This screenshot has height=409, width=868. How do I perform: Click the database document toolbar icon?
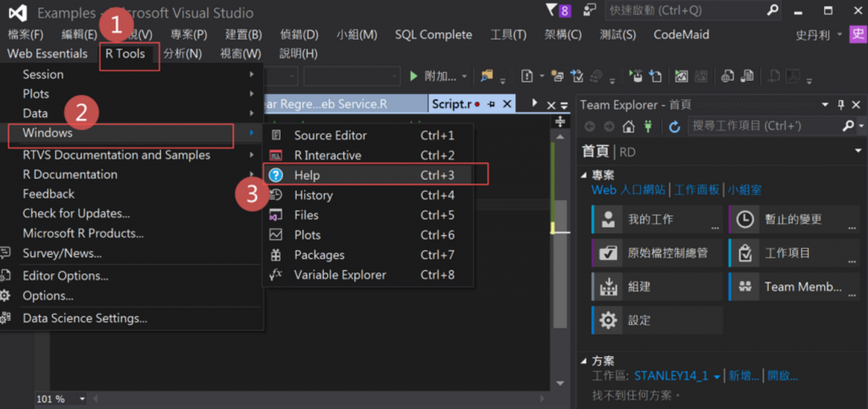pos(748,76)
